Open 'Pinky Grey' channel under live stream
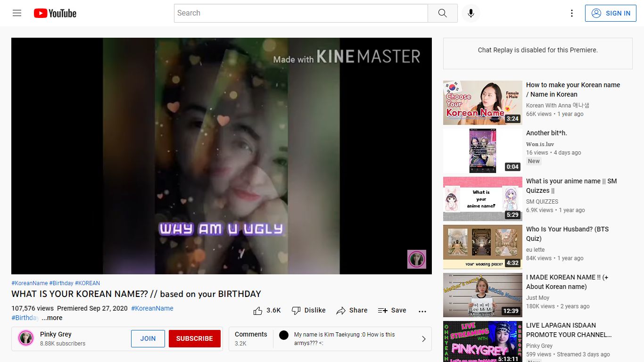 (539, 346)
